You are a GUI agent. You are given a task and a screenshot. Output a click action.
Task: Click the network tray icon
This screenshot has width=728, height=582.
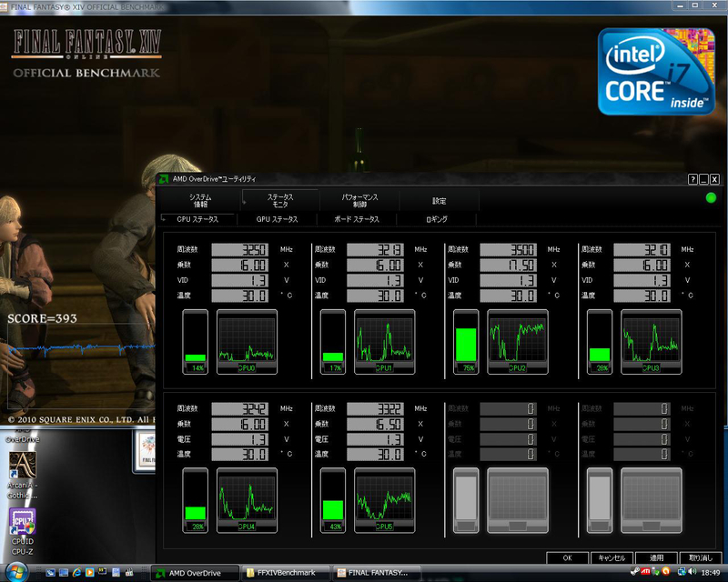(682, 572)
